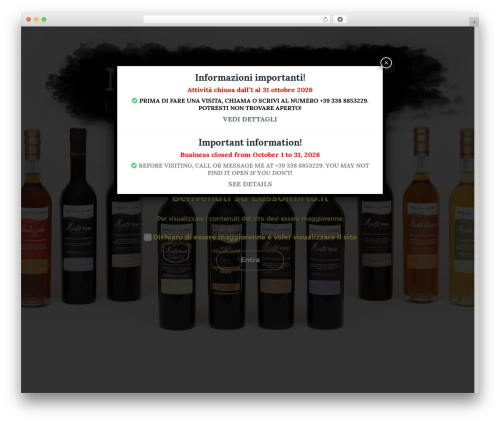This screenshot has height=423, width=500.
Task: Click the Entra button
Action: click(x=250, y=260)
